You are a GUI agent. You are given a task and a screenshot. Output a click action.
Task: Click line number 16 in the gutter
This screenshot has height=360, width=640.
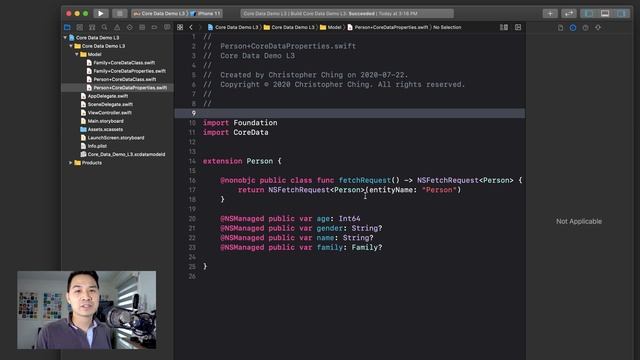point(192,180)
